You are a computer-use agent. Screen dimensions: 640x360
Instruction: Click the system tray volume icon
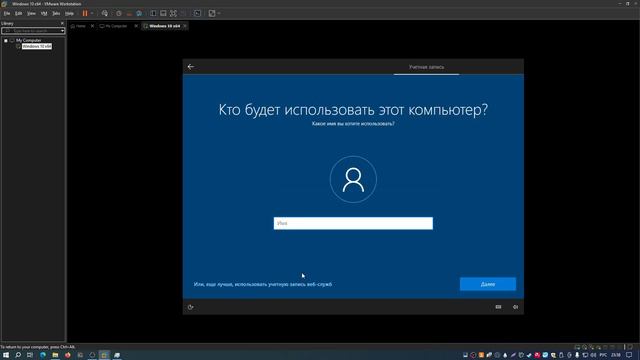coord(593,355)
